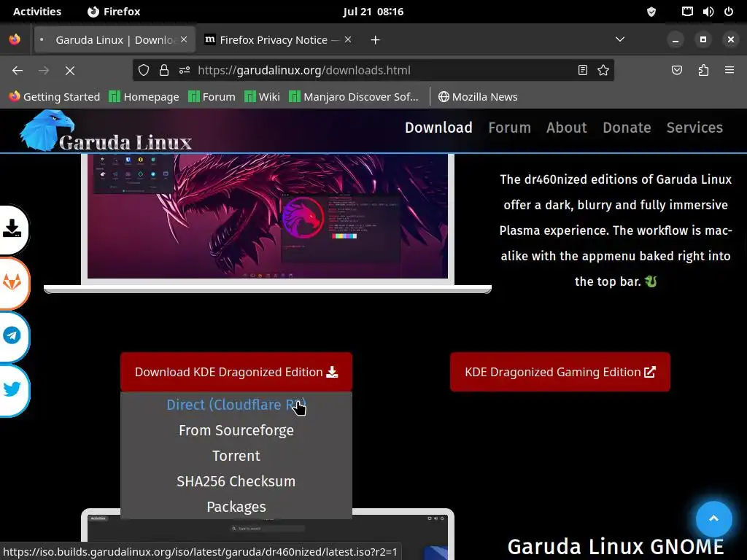Open Firefox app menu in top bar

click(114, 12)
